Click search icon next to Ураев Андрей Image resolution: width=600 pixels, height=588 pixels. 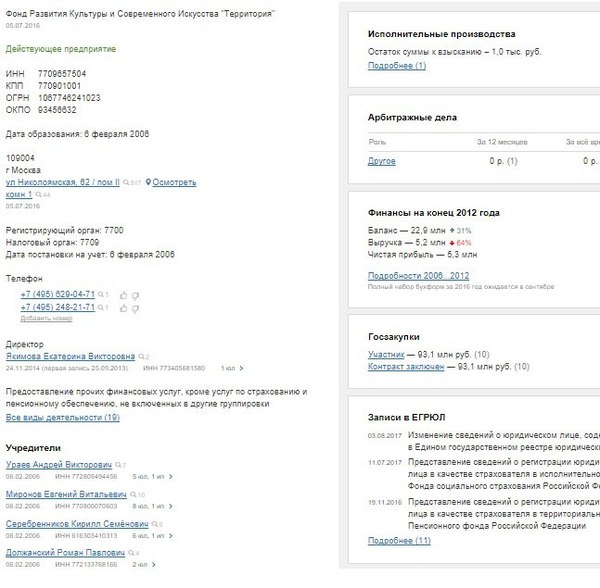116,465
